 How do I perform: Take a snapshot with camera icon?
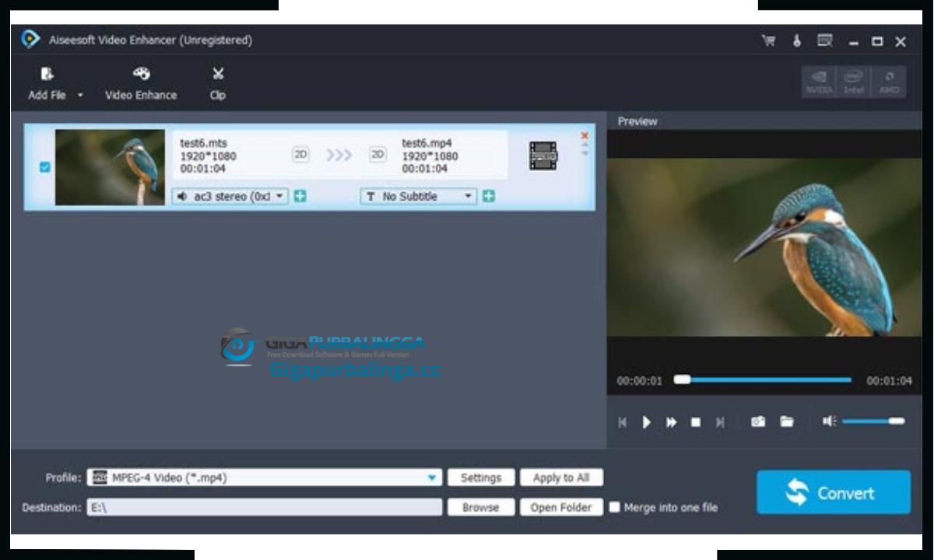coord(758,422)
